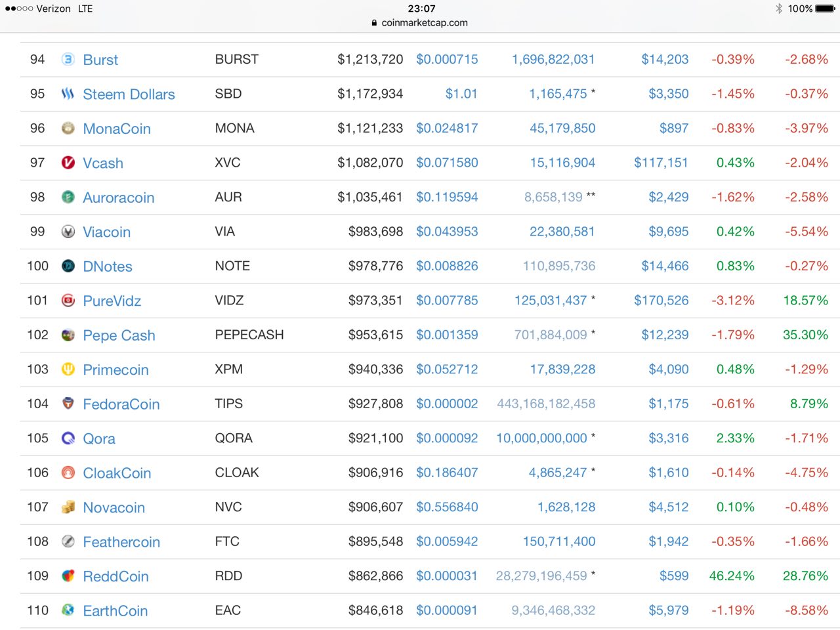Click the FedoraCoin logo icon

(x=68, y=404)
